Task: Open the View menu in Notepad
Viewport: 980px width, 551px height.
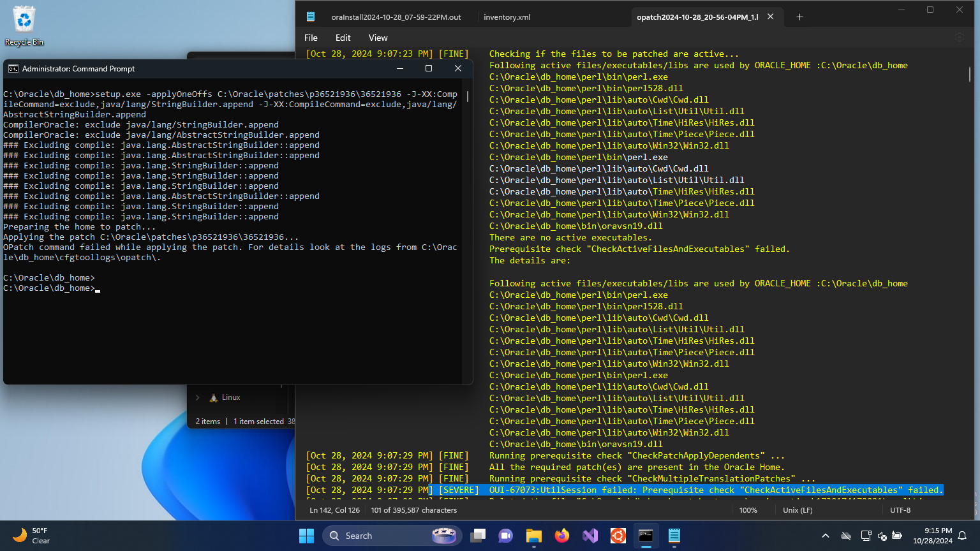Action: (378, 38)
